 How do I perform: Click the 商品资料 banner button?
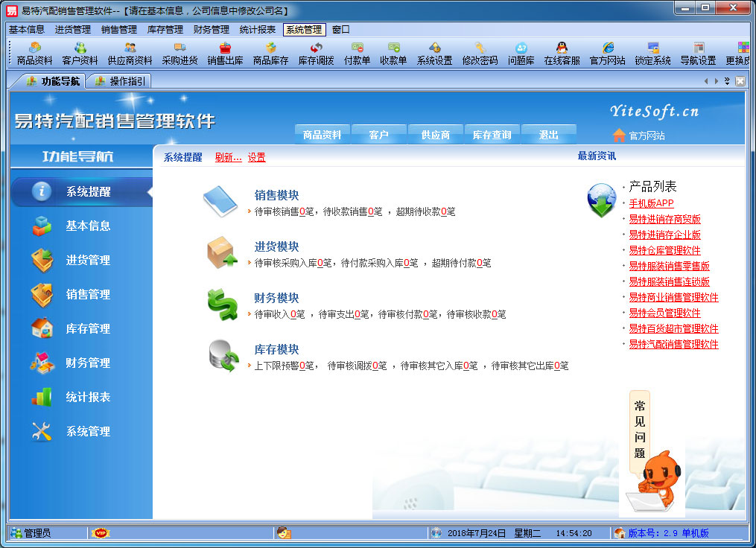322,135
